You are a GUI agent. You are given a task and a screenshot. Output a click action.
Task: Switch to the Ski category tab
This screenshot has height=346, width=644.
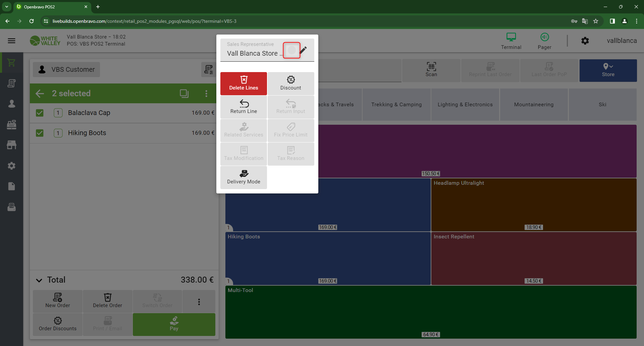point(603,105)
